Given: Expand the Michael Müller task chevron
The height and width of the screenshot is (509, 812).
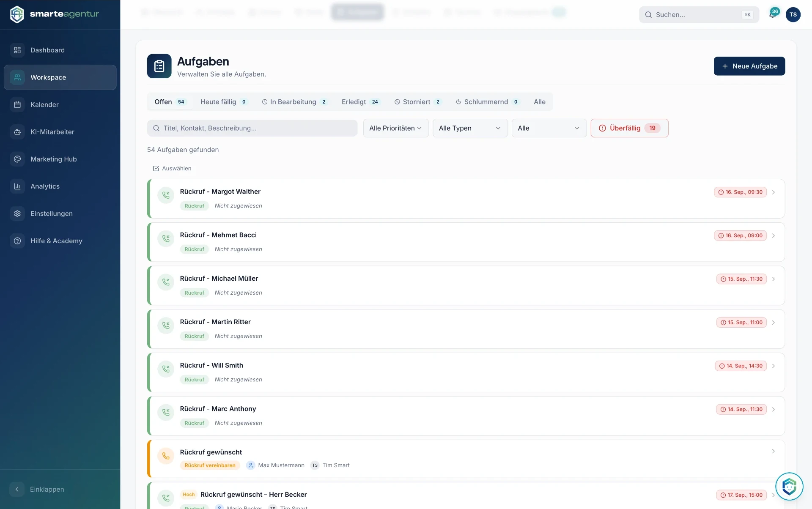Looking at the screenshot, I should coord(773,279).
